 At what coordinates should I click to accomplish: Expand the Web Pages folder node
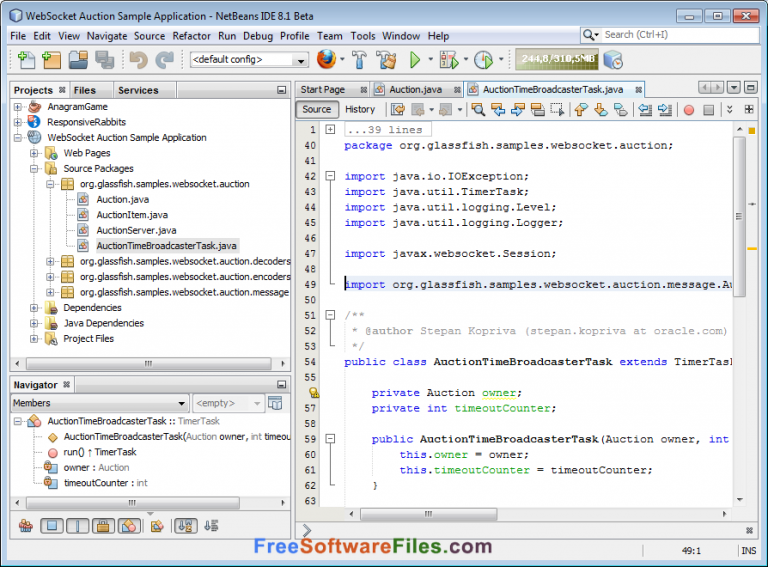34,153
